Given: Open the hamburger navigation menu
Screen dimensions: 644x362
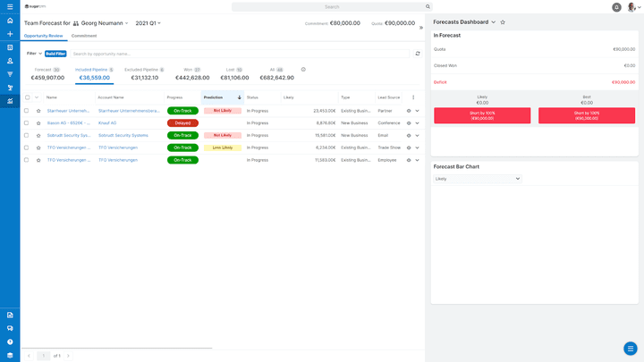Looking at the screenshot, I should tap(10, 7).
